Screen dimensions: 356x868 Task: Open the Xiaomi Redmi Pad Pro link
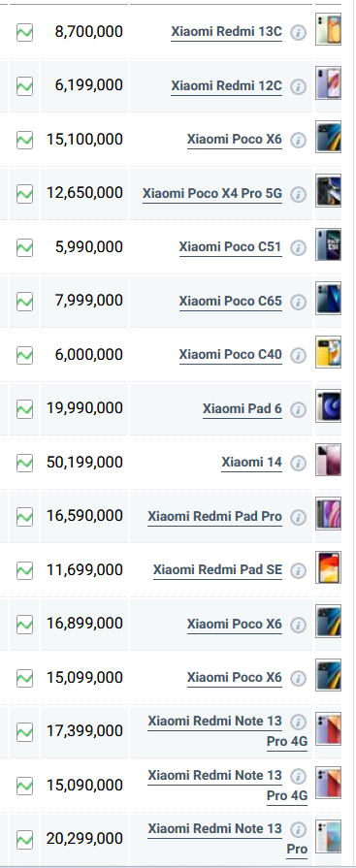214,517
